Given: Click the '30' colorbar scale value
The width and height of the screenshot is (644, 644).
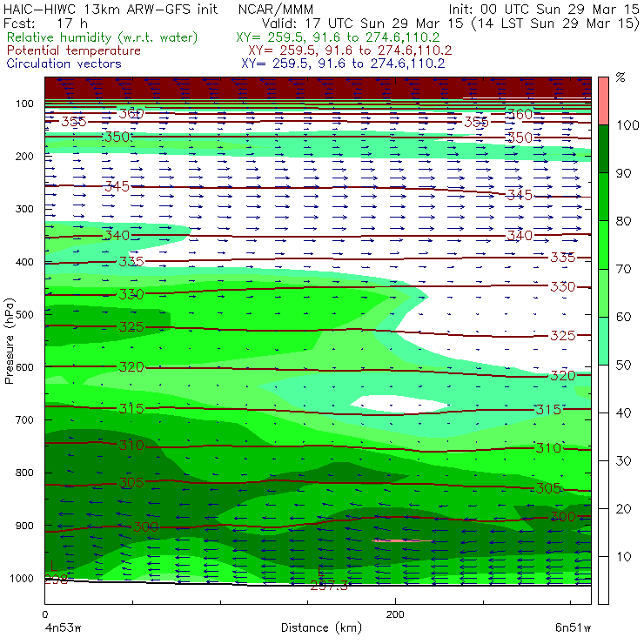Looking at the screenshot, I should [623, 461].
